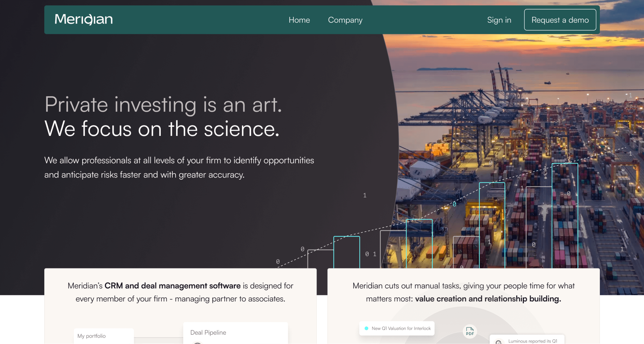Click the cyan dot beside Q1 Valuation
The width and height of the screenshot is (644, 344).
click(366, 328)
